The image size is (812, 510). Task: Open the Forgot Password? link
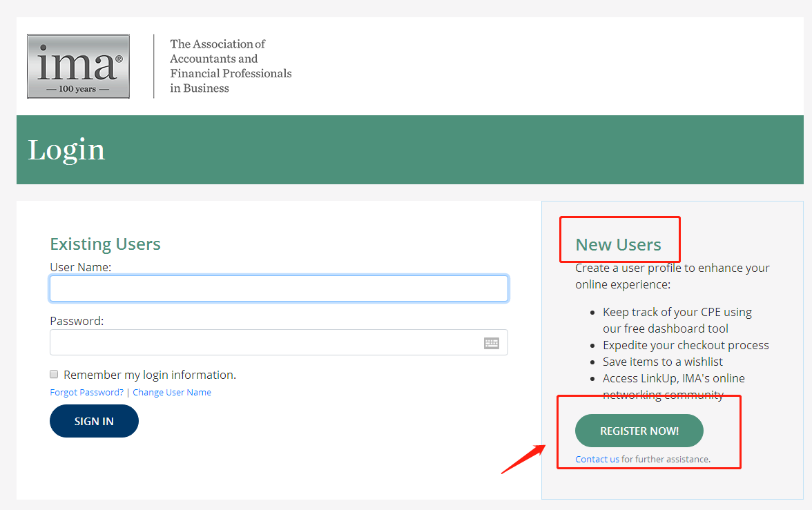click(86, 392)
